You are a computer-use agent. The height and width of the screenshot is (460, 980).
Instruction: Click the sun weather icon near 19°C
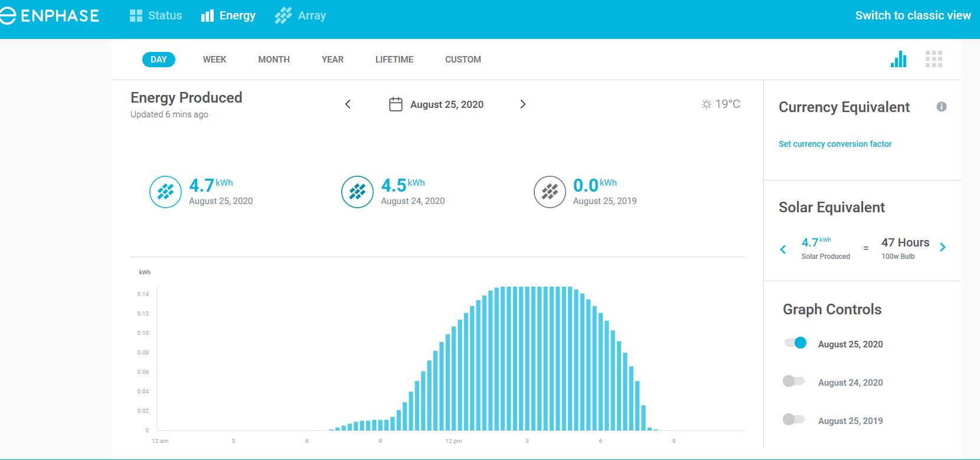click(706, 104)
